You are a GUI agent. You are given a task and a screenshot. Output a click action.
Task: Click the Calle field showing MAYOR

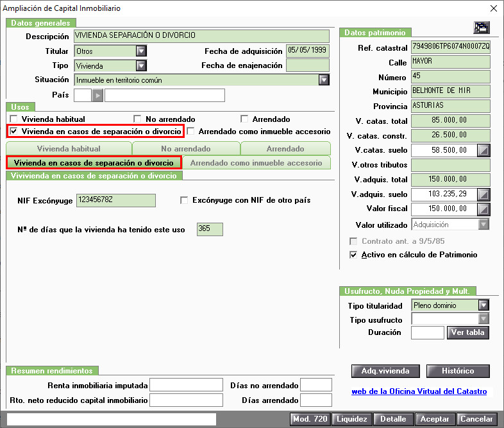click(x=451, y=62)
